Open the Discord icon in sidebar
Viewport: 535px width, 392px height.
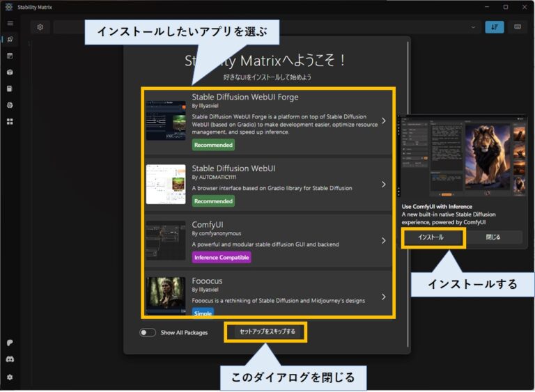click(10, 360)
